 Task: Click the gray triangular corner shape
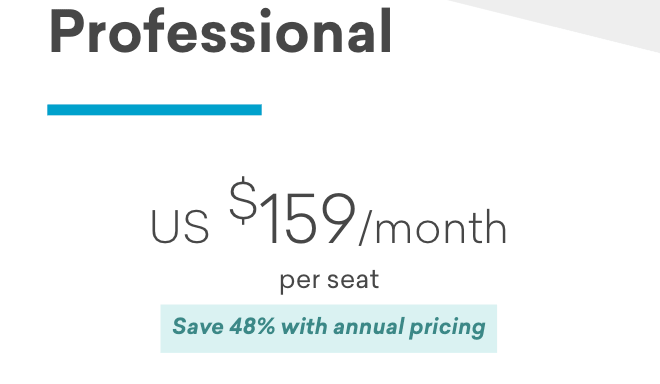[x=581, y=21]
